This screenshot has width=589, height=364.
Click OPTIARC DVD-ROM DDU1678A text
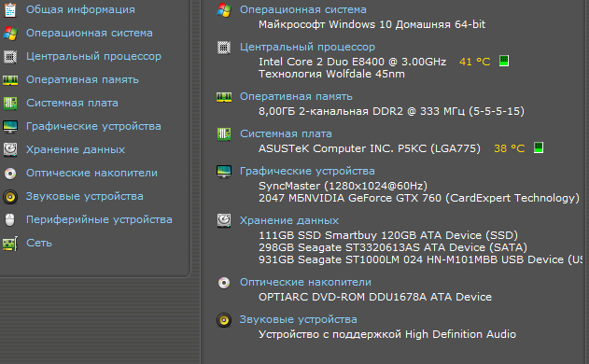pyautogui.click(x=375, y=297)
